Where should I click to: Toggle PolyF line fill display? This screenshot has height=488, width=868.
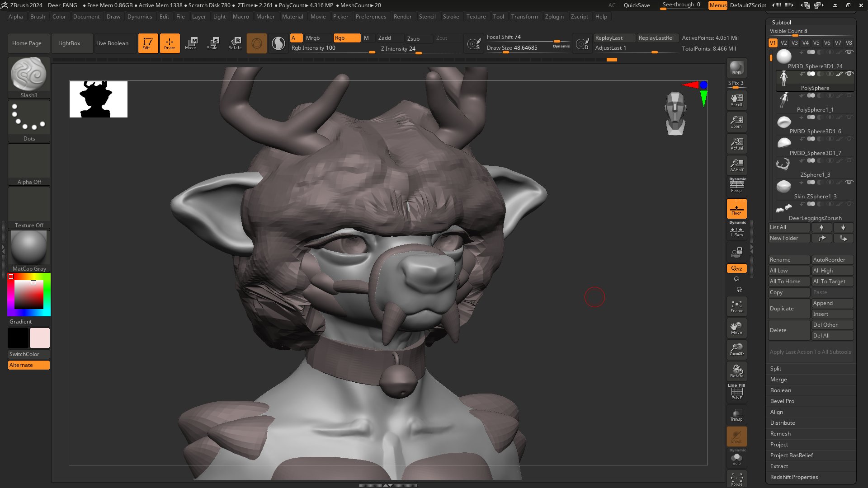[x=736, y=392]
